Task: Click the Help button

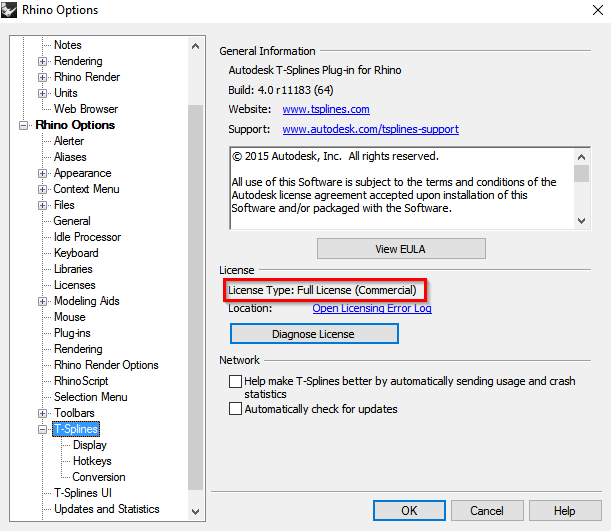Action: (x=565, y=510)
